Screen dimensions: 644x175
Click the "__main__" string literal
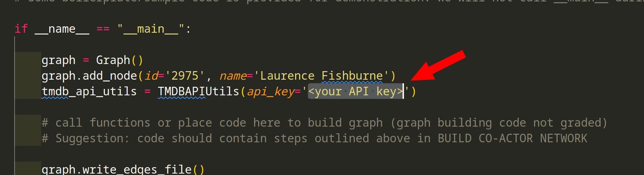151,29
